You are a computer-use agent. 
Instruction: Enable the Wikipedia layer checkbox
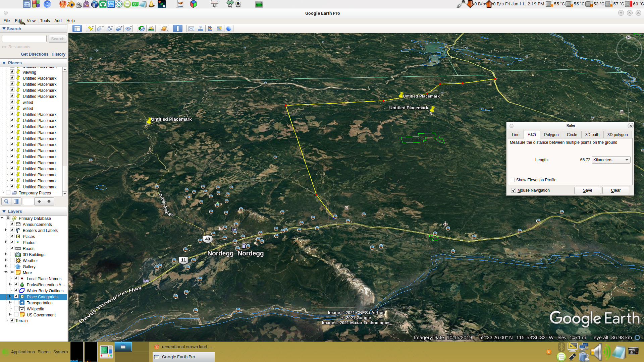click(x=16, y=309)
